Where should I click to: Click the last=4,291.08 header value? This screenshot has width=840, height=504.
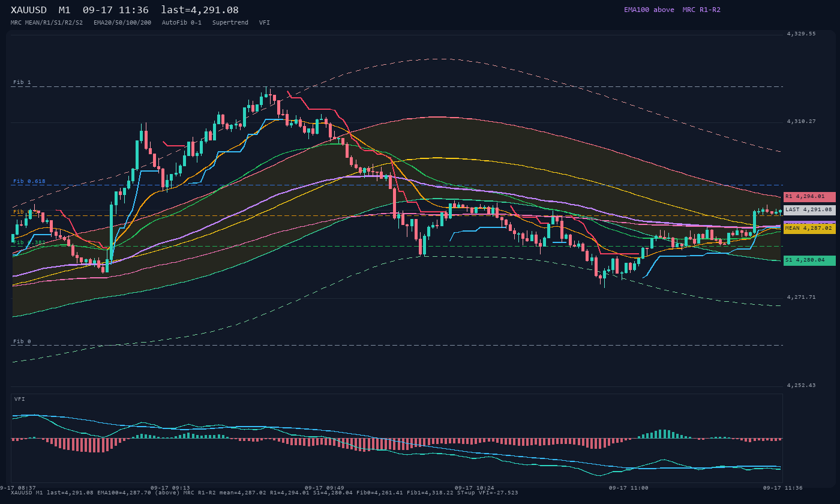200,10
